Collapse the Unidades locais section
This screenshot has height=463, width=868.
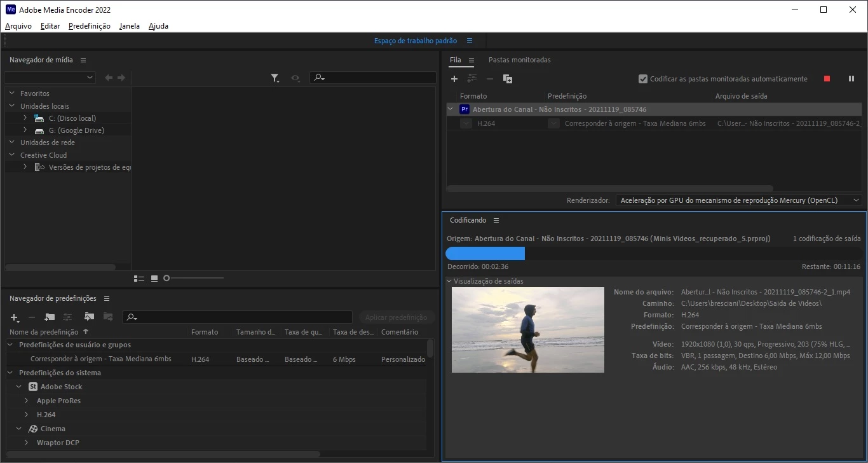pos(12,106)
